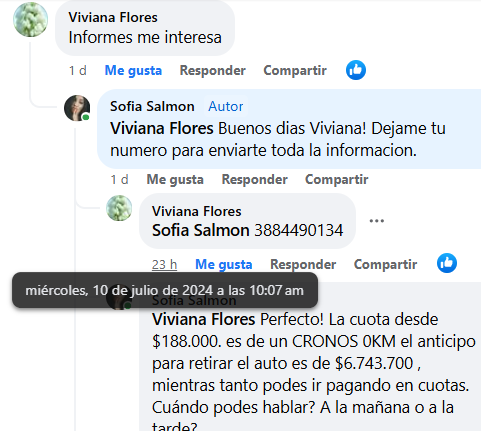Click the bold 'Viviana Flores' mention in Sofia's 'Buenos dias' reply
Image resolution: width=481 pixels, height=431 pixels.
[162, 128]
